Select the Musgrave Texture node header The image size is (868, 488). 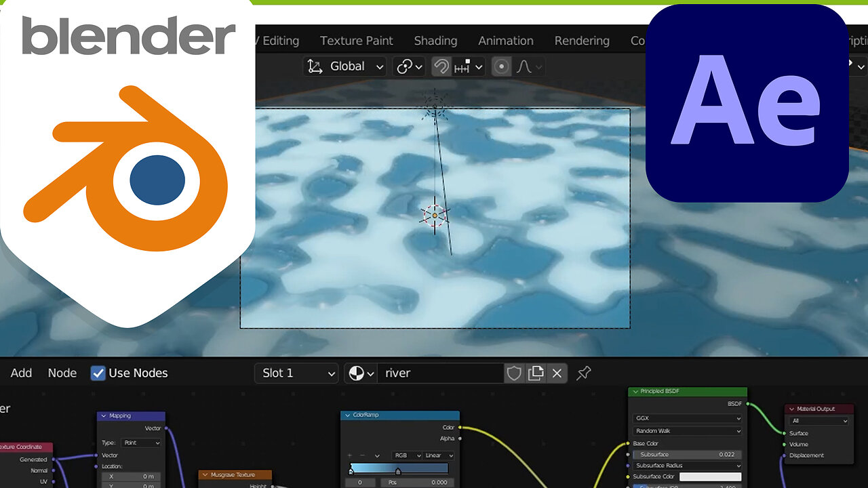pos(235,475)
